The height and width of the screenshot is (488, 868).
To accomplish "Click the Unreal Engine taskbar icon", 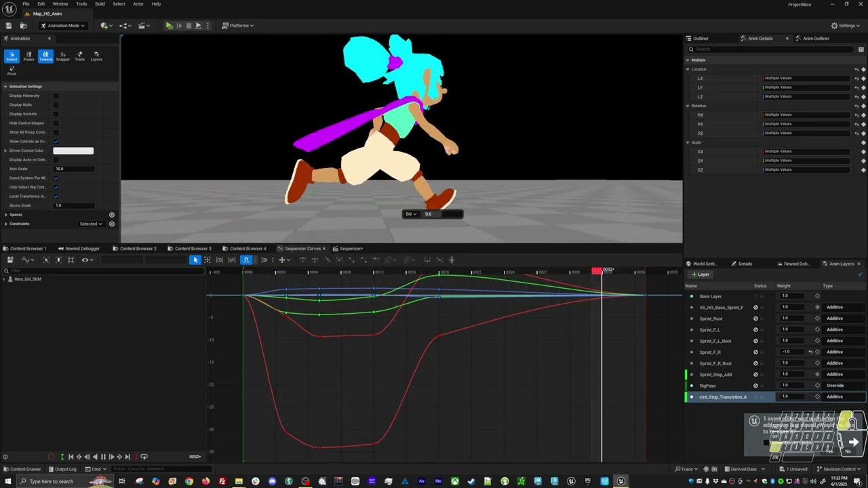I will coord(620,481).
